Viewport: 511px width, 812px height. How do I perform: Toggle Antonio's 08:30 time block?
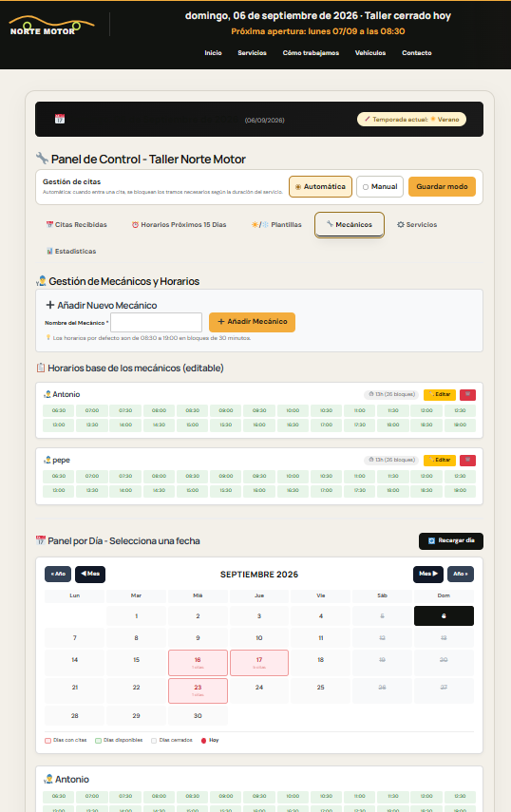point(193,410)
